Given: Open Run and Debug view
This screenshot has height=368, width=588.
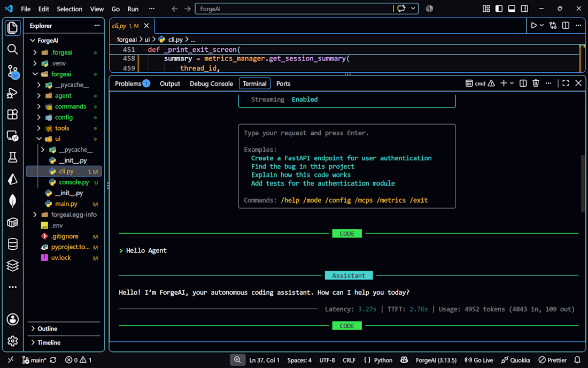Looking at the screenshot, I should pyautogui.click(x=12, y=93).
